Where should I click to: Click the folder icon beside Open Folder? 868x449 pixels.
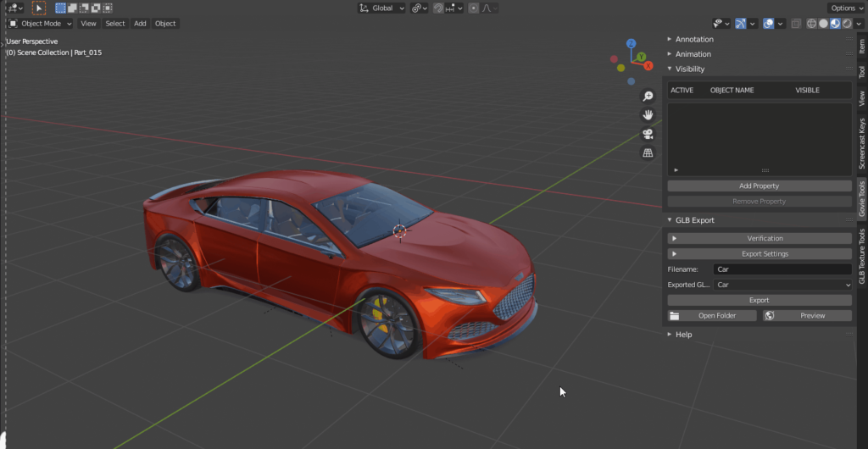(x=675, y=316)
